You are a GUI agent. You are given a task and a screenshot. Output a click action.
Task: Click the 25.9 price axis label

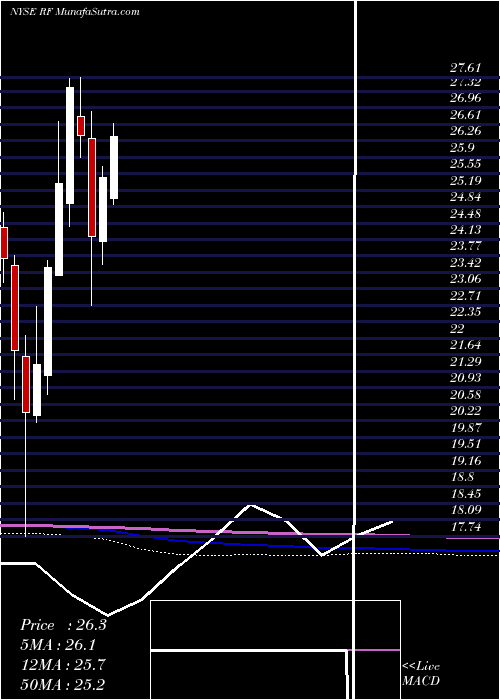click(462, 148)
